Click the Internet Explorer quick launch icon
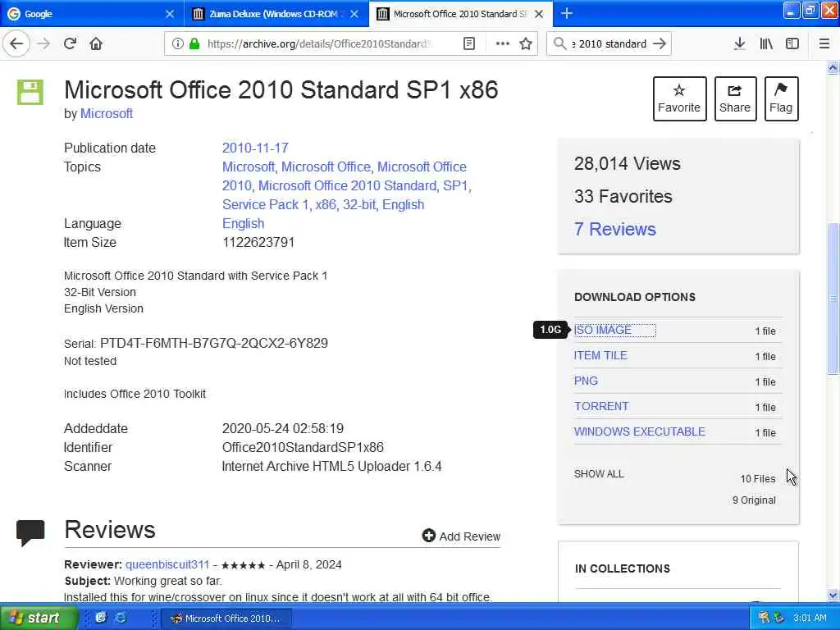840x630 pixels. coord(121,618)
